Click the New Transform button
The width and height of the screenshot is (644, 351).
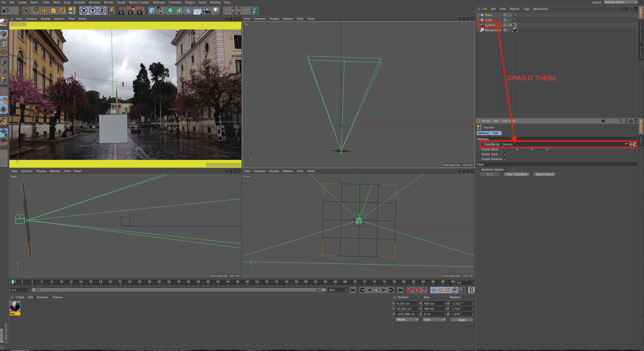(x=517, y=174)
